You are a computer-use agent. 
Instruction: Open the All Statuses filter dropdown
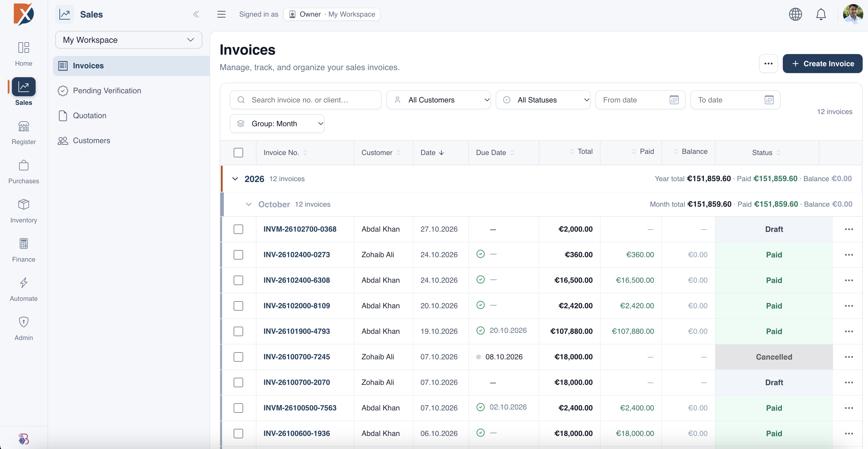[x=543, y=100]
